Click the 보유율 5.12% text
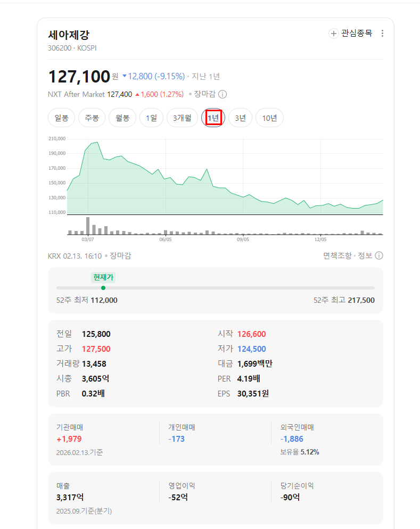The height and width of the screenshot is (529, 420). [x=300, y=452]
